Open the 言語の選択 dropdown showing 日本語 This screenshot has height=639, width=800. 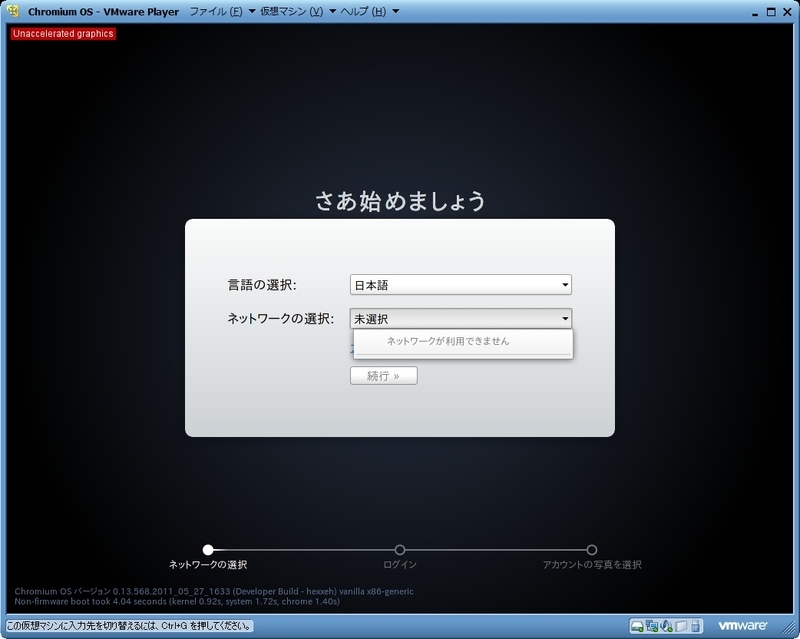coord(461,285)
